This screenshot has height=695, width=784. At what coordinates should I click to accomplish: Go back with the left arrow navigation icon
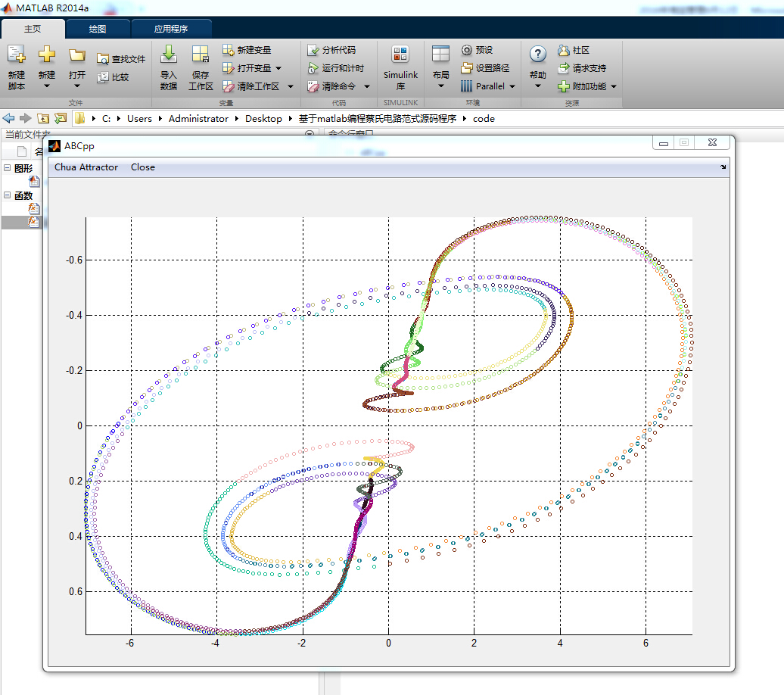pyautogui.click(x=8, y=119)
